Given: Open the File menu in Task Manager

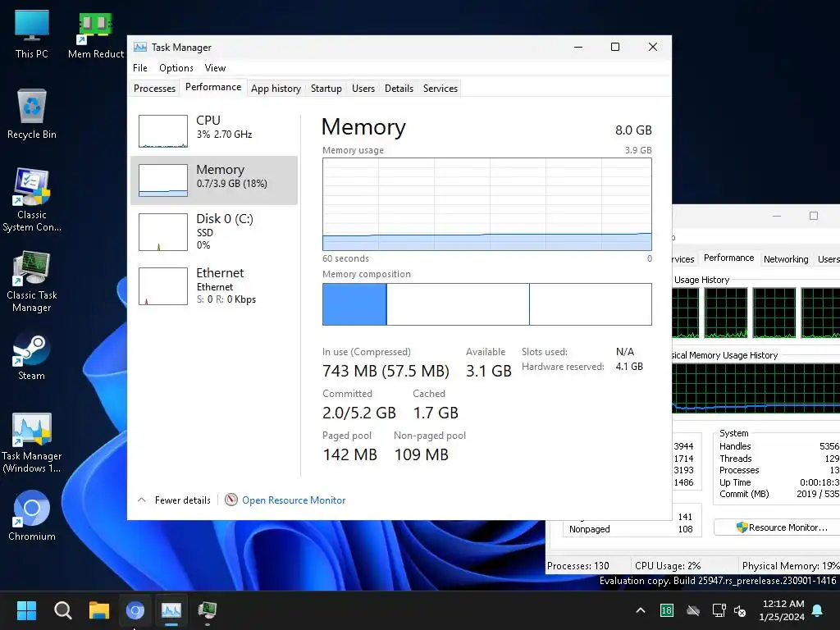Looking at the screenshot, I should coord(139,68).
